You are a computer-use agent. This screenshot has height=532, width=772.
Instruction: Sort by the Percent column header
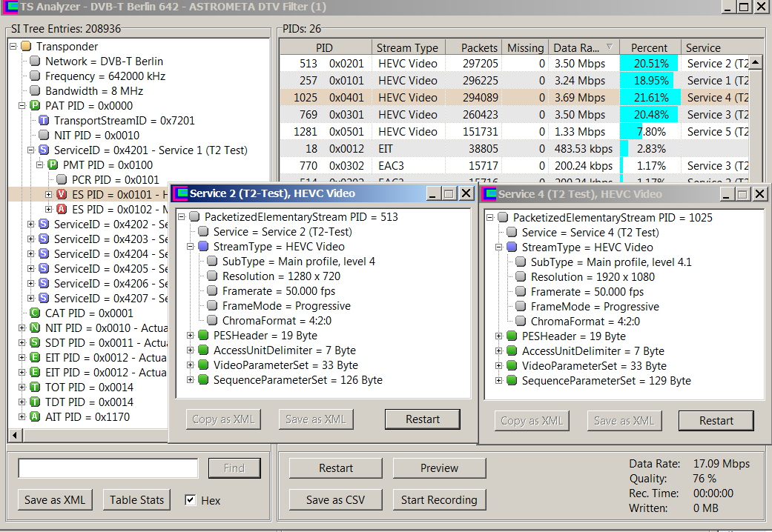pyautogui.click(x=650, y=47)
